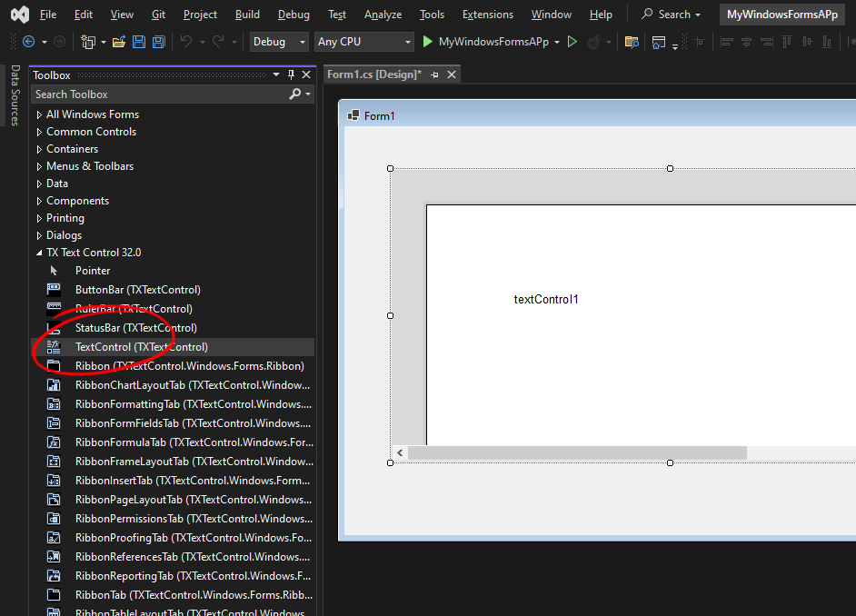The height and width of the screenshot is (616, 856).
Task: Close the Toolbox panel
Action: pos(306,75)
